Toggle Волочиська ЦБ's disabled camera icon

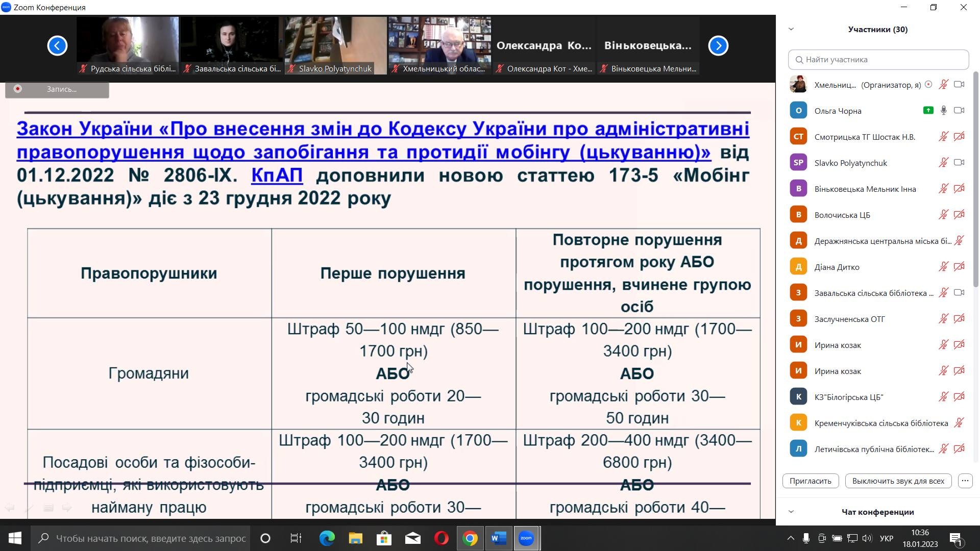tap(959, 215)
